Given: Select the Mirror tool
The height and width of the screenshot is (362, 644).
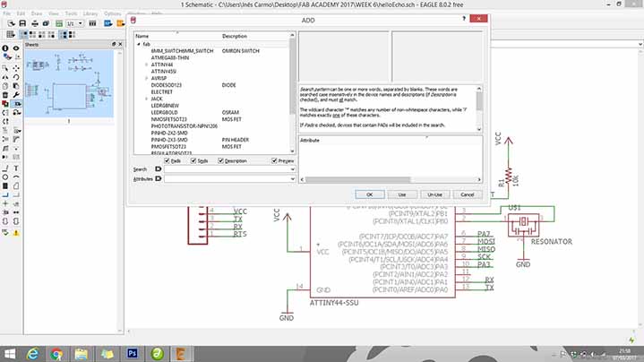Looking at the screenshot, I should tap(5, 77).
